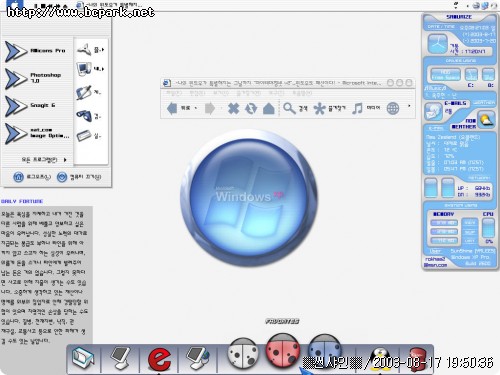Click the 로그오프 (Log Off) button
Screen dimensions: 500x375
click(32, 177)
